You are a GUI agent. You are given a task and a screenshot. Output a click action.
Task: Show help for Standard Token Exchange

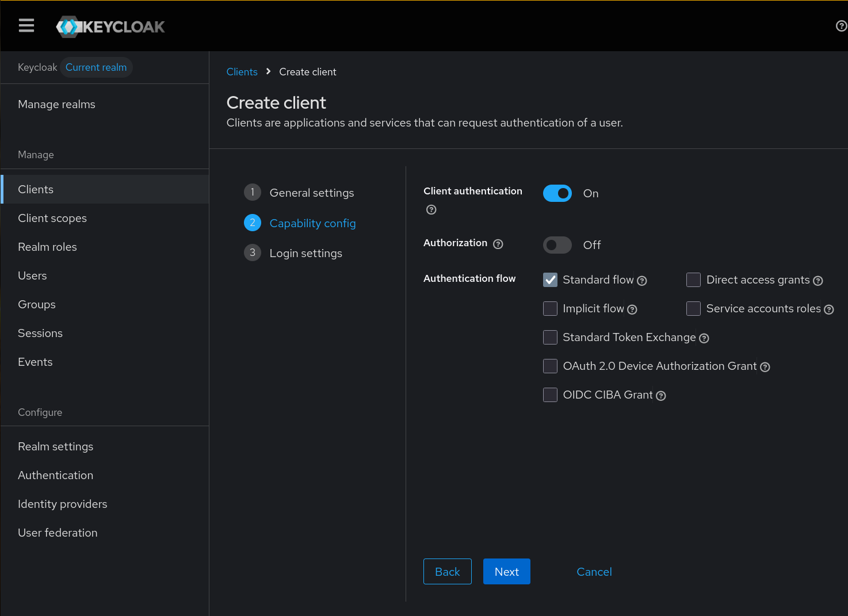[704, 338]
